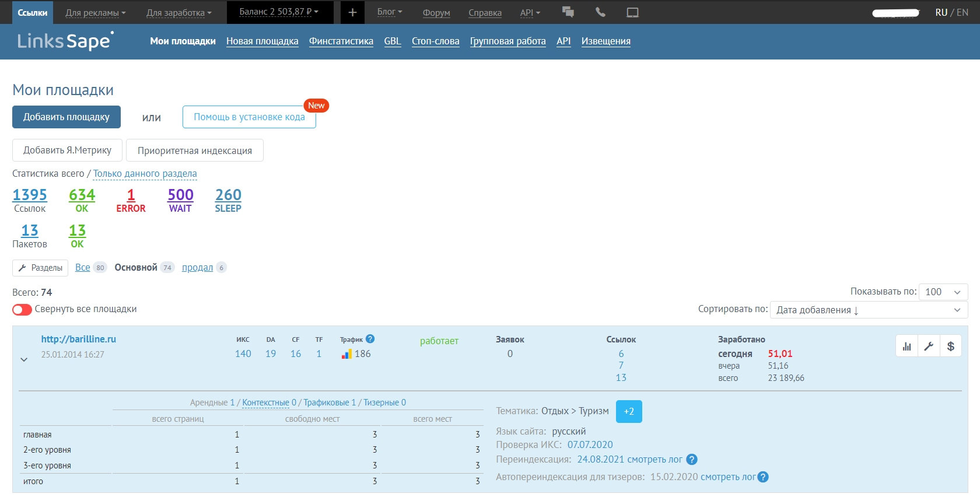Click the Приоритетная индексация button

(194, 150)
